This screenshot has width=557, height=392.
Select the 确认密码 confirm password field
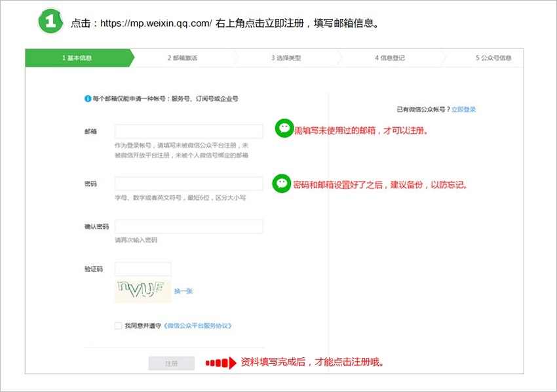189,227
